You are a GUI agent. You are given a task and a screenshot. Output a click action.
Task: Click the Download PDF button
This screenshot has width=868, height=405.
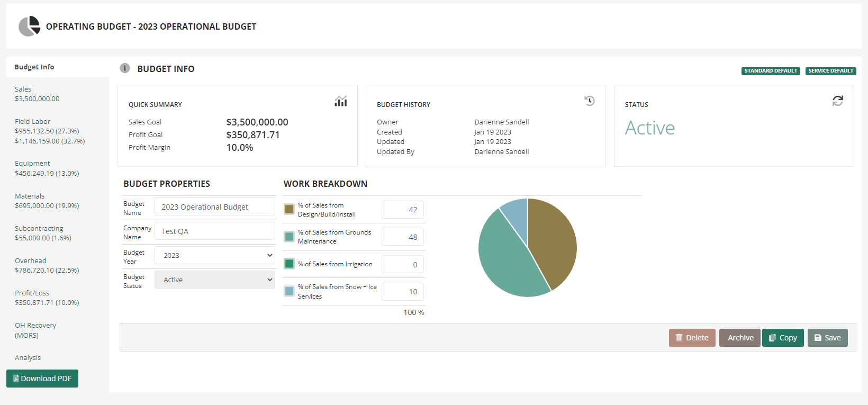pyautogui.click(x=42, y=379)
